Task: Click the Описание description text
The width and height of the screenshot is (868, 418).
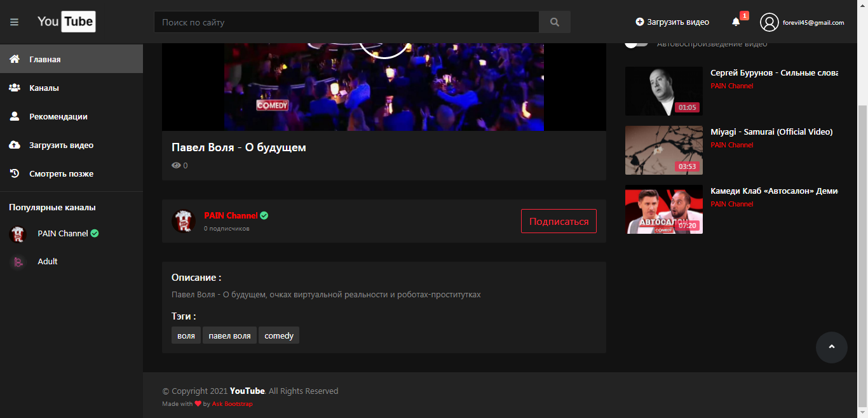Action: pos(326,295)
